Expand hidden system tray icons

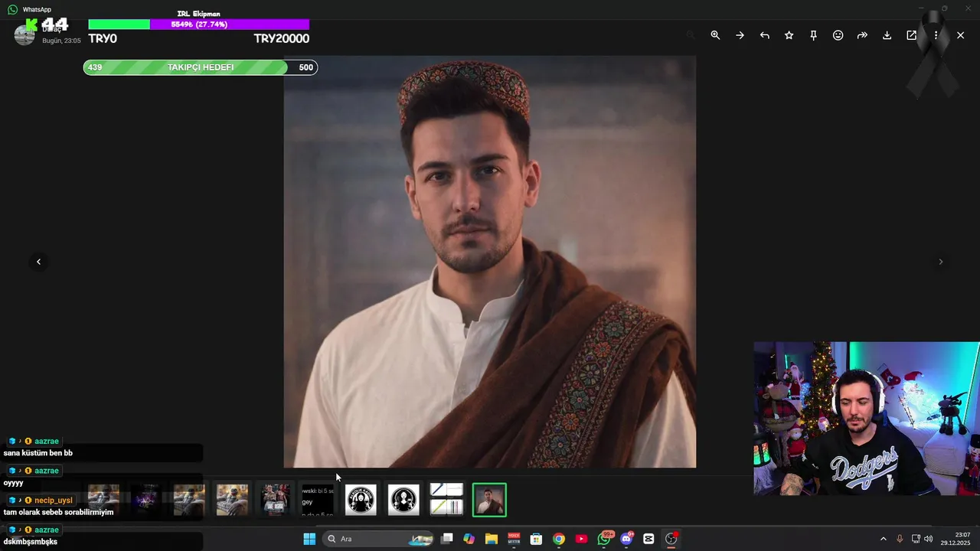[883, 539]
